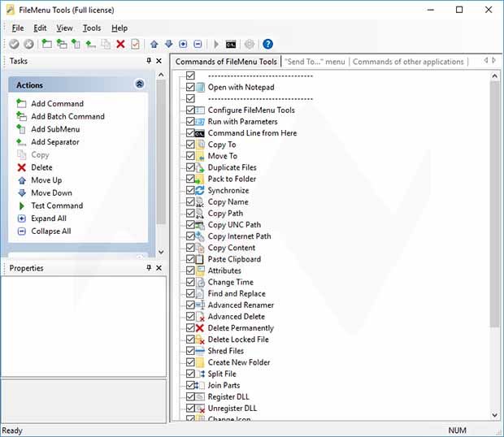Click the Tasks panel vertical scrollbar thumb
504x437 pixels.
161,152
